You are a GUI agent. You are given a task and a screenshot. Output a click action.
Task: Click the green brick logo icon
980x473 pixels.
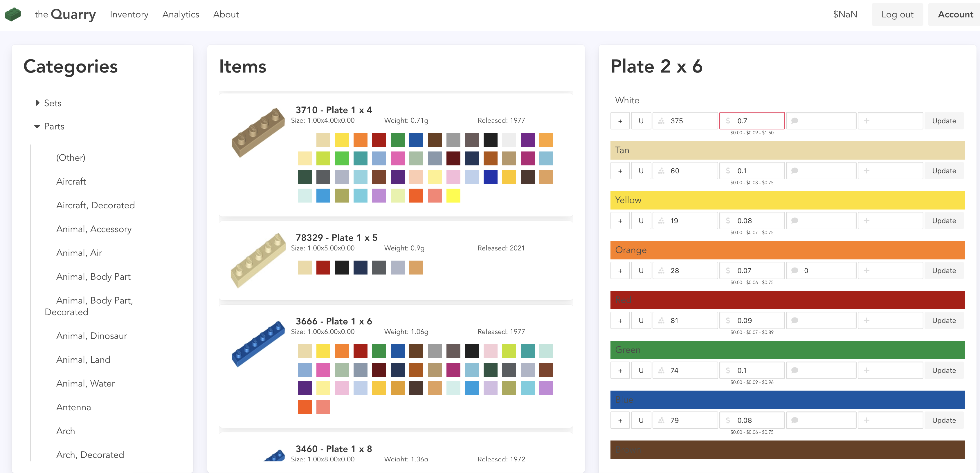(x=12, y=15)
